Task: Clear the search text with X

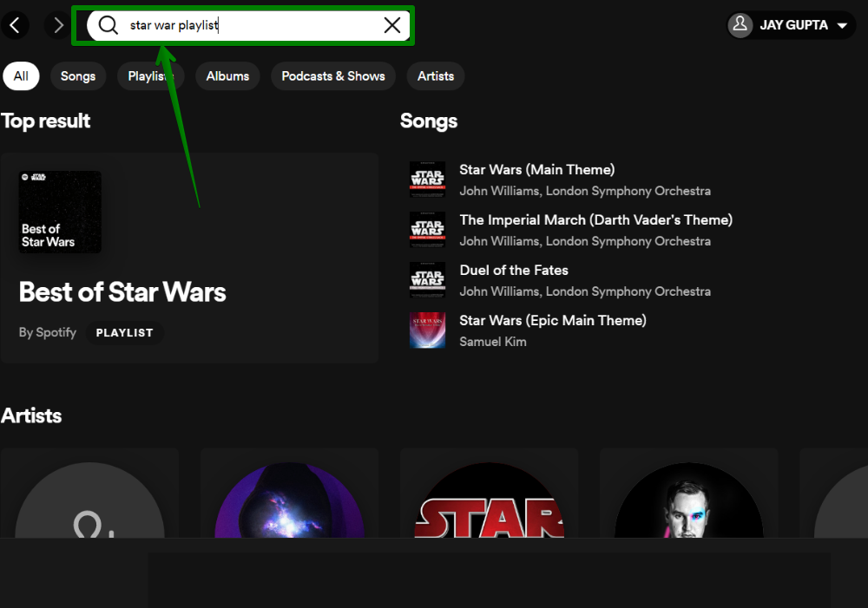Action: pos(392,25)
